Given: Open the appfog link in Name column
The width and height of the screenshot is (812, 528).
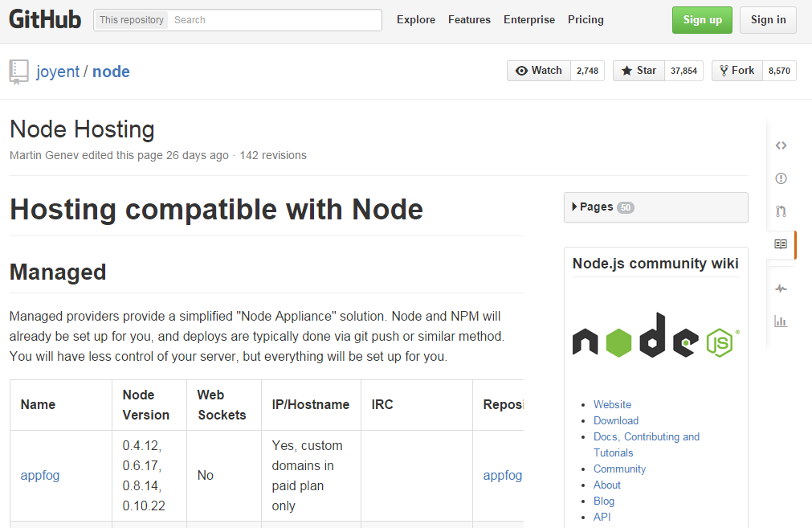Looking at the screenshot, I should point(40,476).
